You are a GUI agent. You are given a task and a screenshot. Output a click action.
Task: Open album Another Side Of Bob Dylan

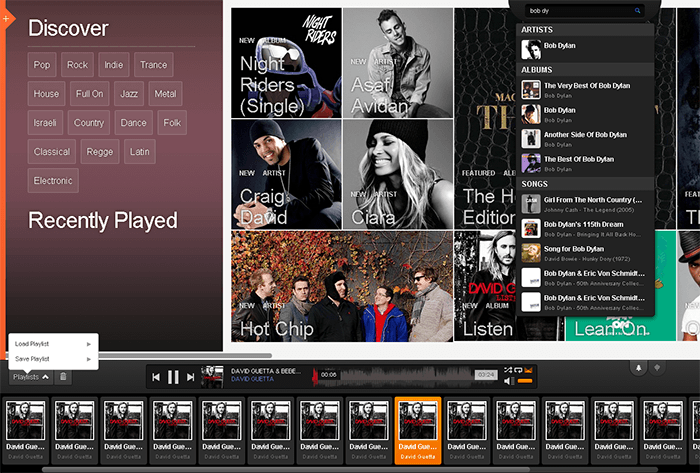tap(585, 139)
